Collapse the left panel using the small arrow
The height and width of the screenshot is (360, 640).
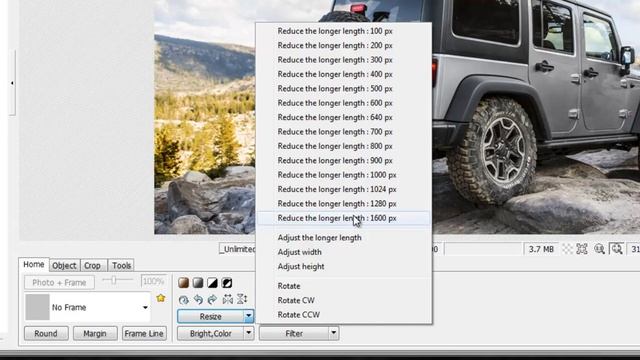click(x=12, y=83)
